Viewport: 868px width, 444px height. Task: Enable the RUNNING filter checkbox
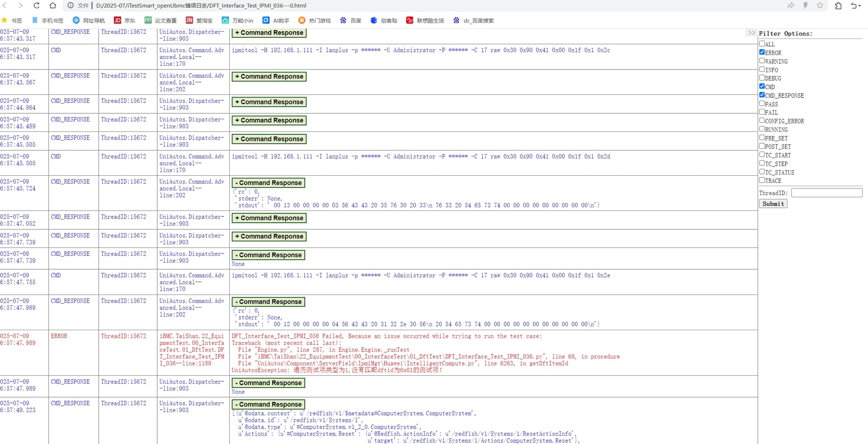[762, 129]
